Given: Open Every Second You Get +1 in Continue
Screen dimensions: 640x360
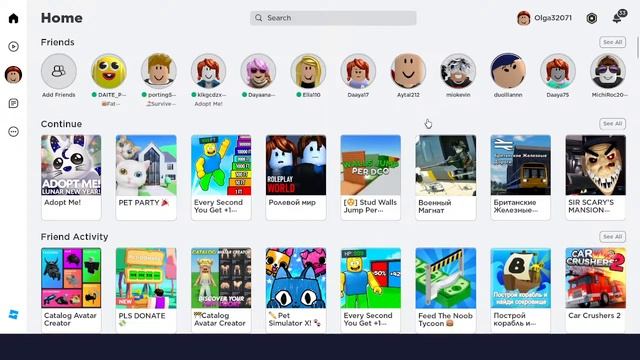Looking at the screenshot, I should click(x=221, y=178).
